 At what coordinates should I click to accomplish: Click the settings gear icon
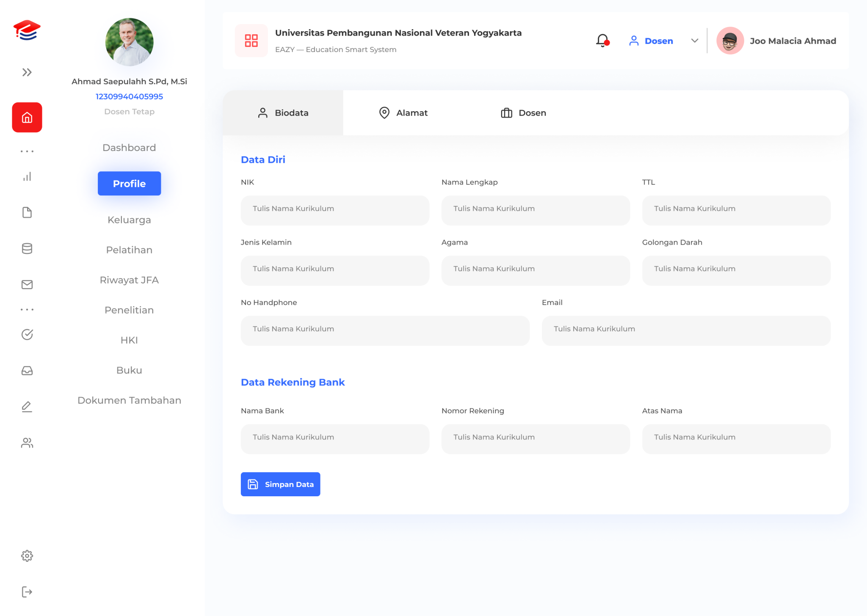(x=27, y=555)
